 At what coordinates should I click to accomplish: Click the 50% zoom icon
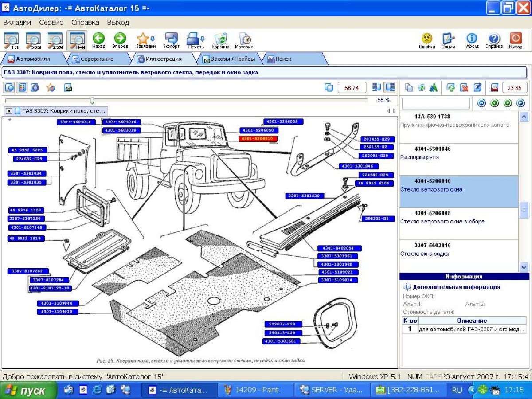point(33,40)
